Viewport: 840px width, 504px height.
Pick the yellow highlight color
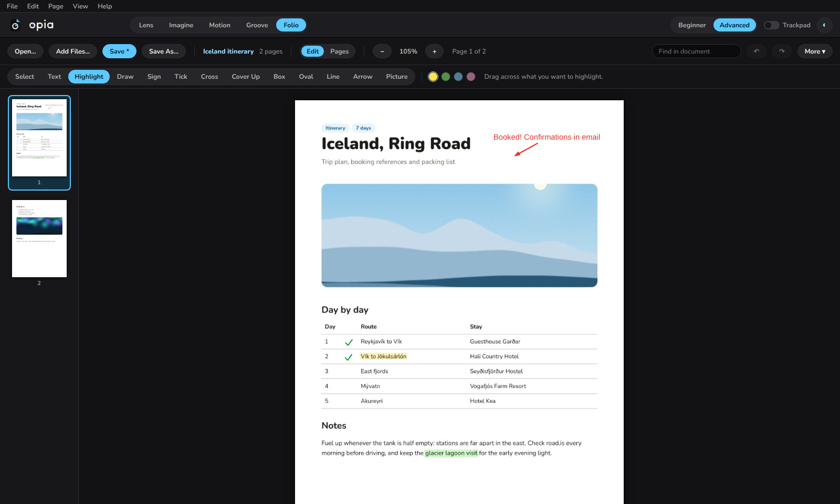coord(433,77)
